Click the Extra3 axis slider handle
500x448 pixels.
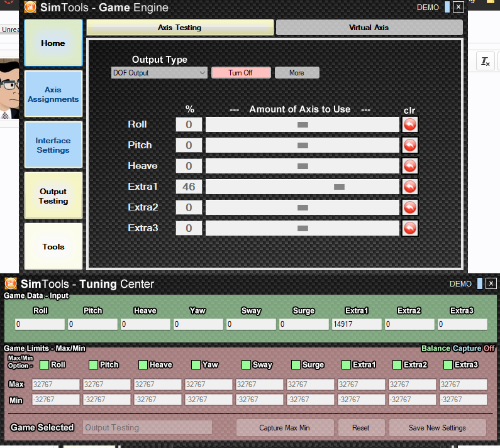303,229
